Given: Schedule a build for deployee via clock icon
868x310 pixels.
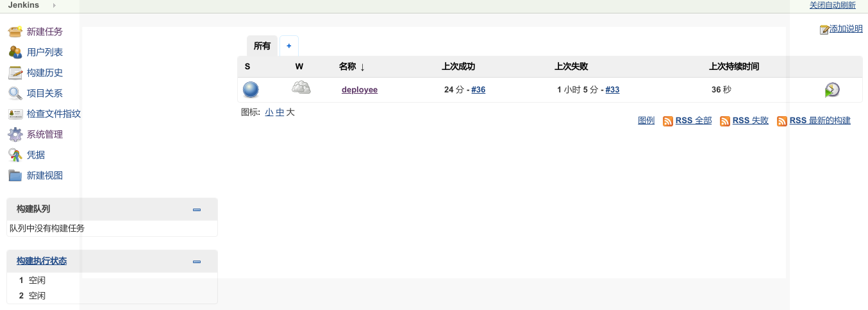Looking at the screenshot, I should pyautogui.click(x=832, y=90).
